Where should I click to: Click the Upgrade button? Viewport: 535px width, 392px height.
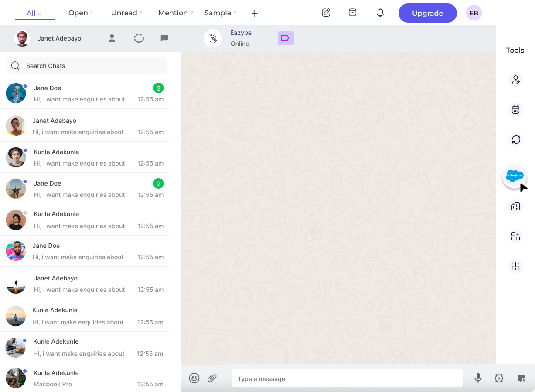tap(427, 13)
